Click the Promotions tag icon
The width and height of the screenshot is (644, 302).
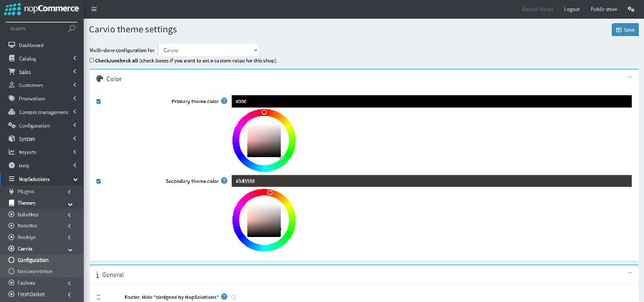(12, 99)
